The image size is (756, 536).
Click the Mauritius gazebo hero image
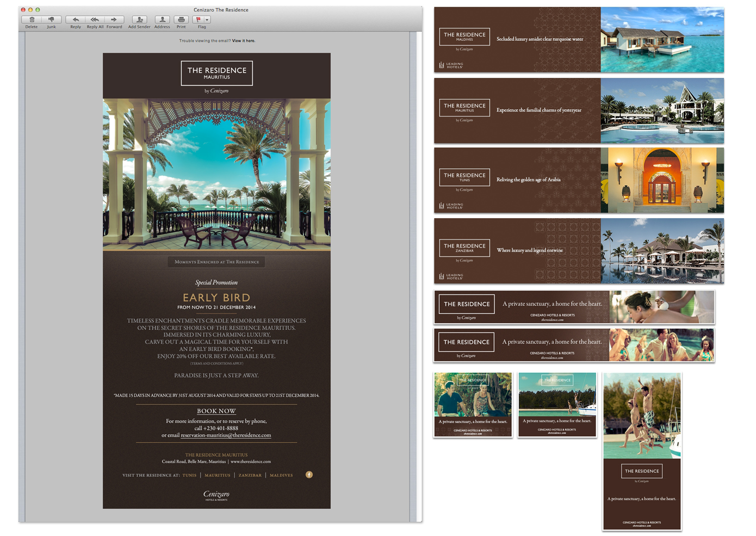[216, 174]
